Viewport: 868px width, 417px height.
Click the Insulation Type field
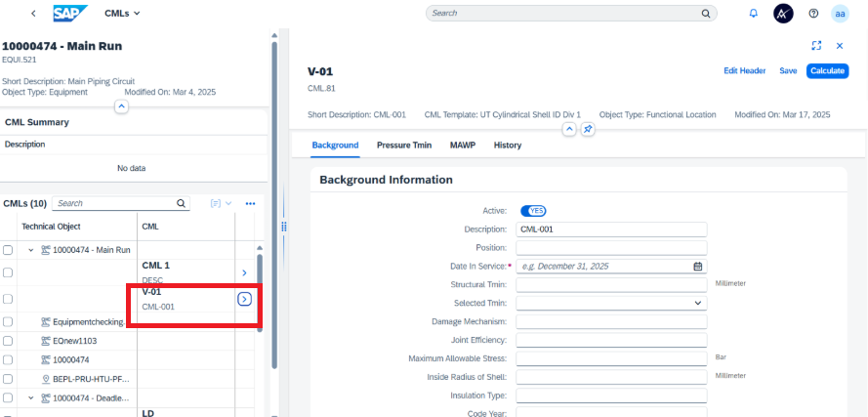coord(611,396)
